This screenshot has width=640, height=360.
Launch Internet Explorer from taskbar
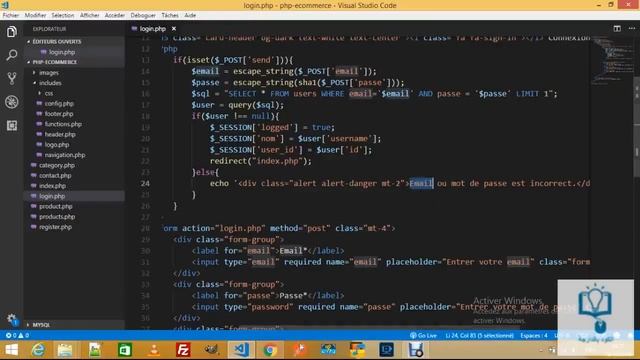tap(38, 350)
